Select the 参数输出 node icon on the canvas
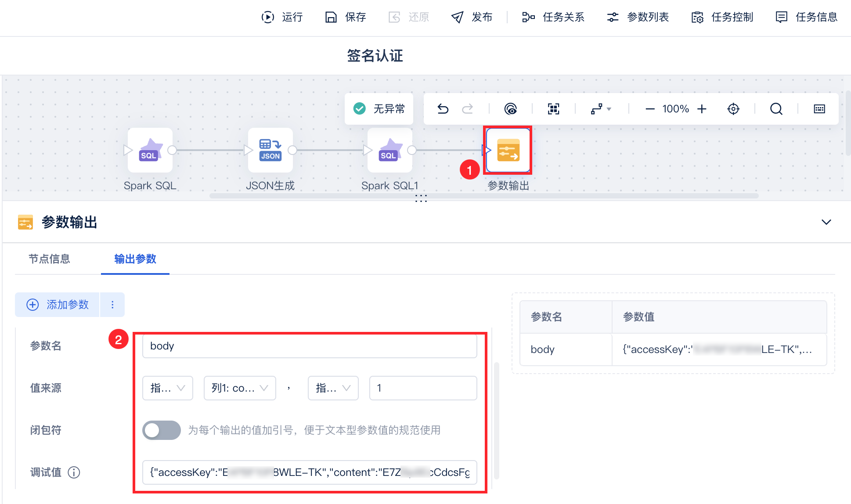 508,150
